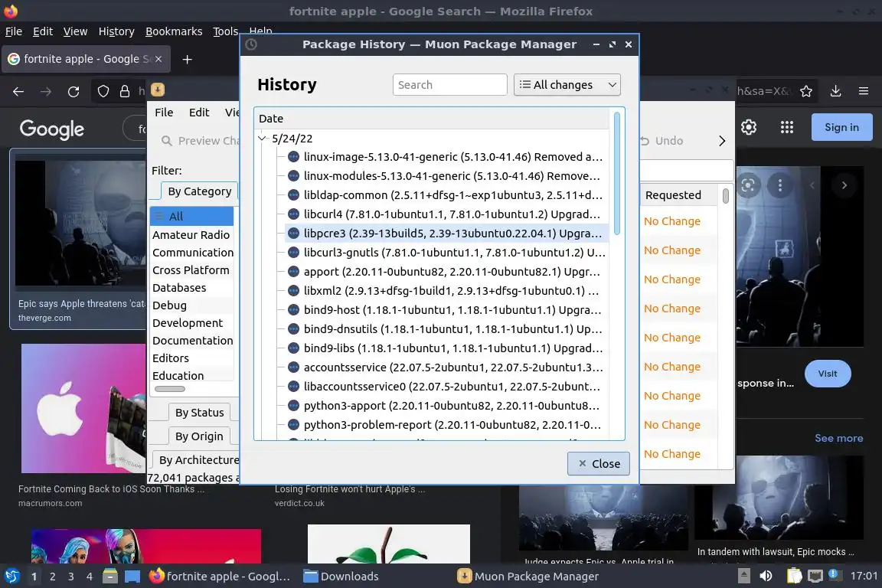Select linux-modules-5.13.0-41-generic history entry
Screen dimensions: 882x588
coord(446,176)
